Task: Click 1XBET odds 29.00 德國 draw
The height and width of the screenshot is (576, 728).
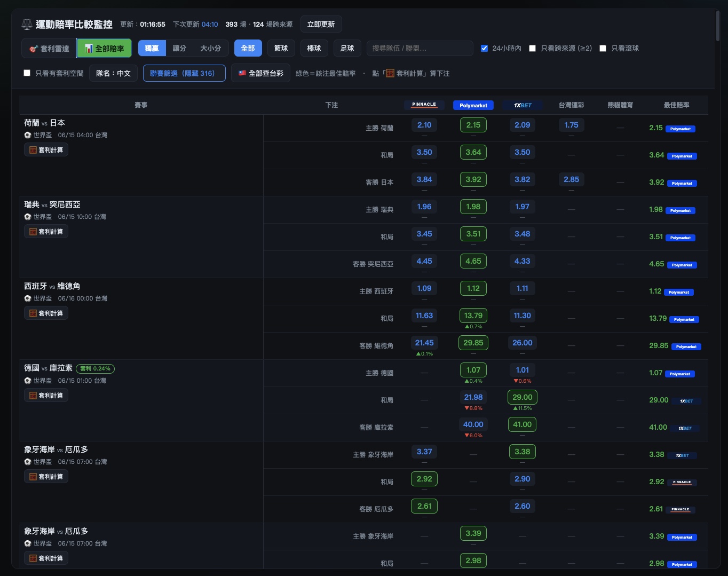Action: (x=523, y=397)
